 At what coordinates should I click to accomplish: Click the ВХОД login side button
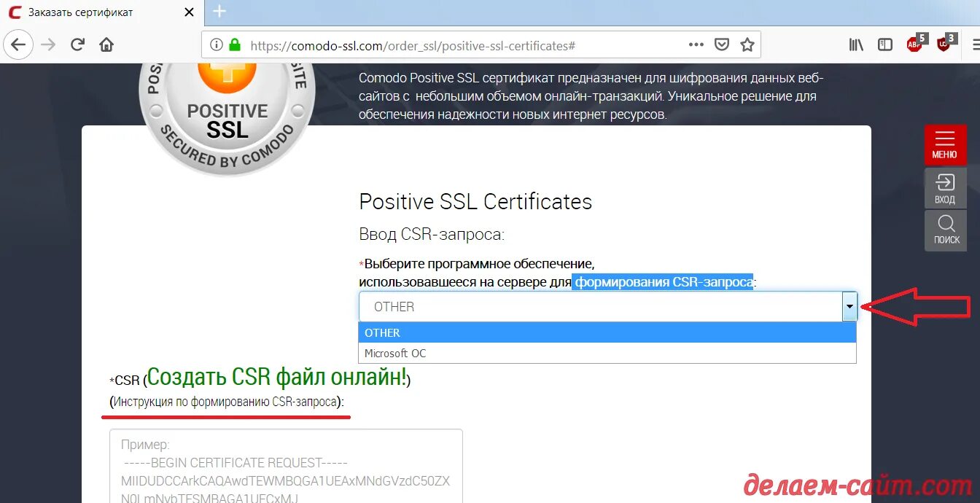click(945, 188)
